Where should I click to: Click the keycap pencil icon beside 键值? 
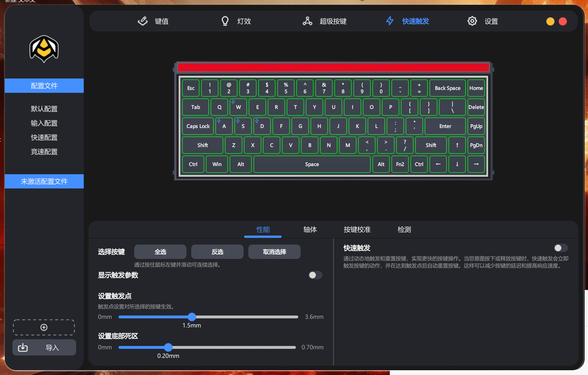143,21
